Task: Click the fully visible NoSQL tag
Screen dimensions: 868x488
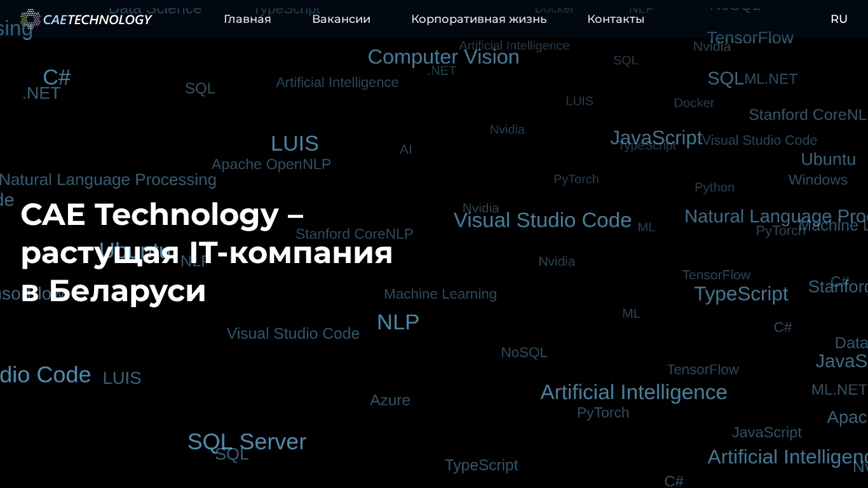Action: 524,352
